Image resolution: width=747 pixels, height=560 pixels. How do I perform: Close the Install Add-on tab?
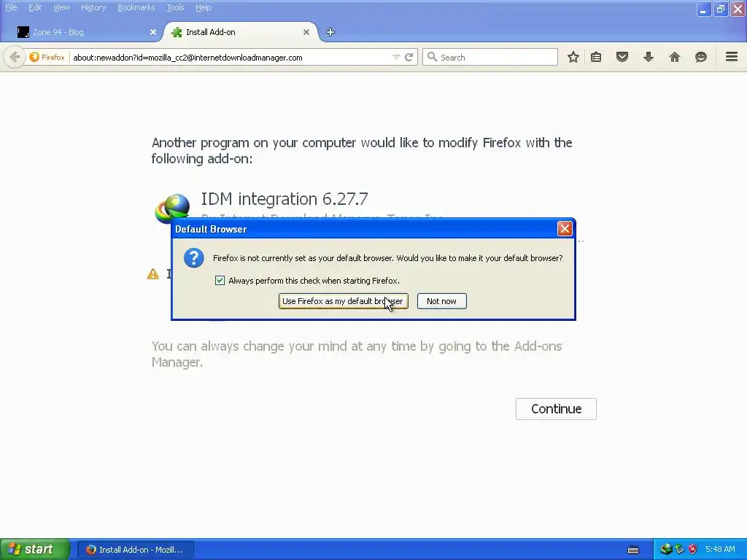306,32
